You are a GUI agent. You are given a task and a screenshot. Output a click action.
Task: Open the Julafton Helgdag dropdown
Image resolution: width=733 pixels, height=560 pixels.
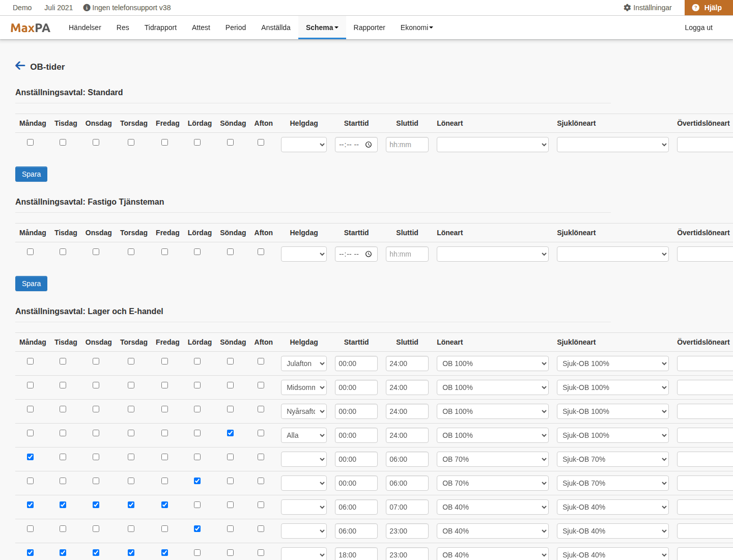coord(304,363)
